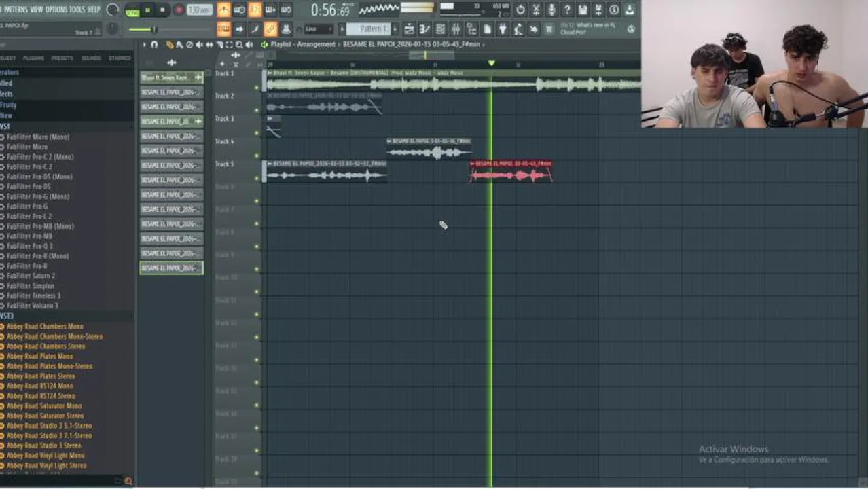868x489 pixels.
Task: Open the PATTERNS menu
Action: point(16,9)
